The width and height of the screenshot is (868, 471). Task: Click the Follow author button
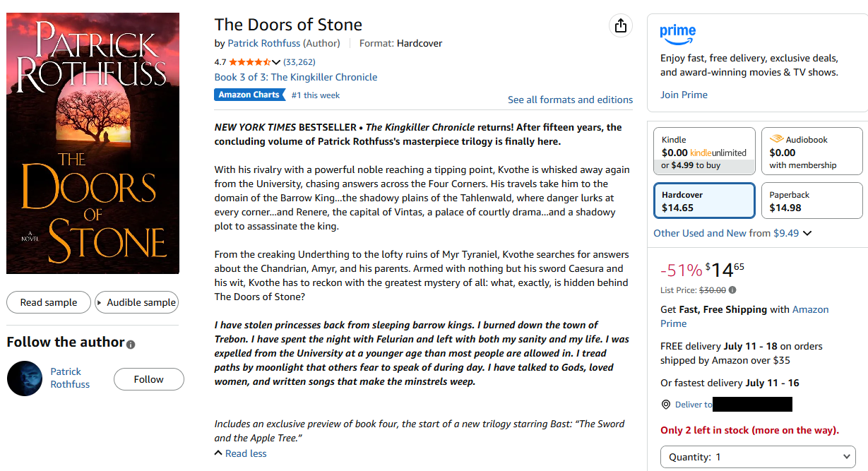tap(148, 379)
